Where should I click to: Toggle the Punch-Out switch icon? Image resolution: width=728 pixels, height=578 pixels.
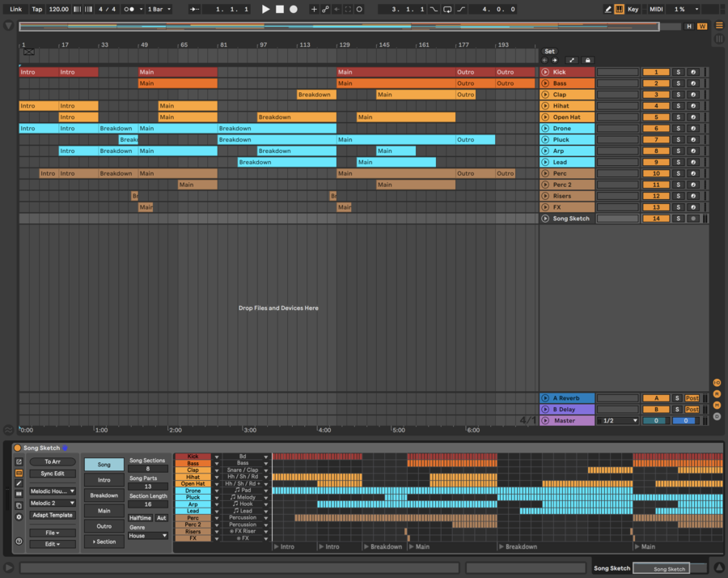pos(461,9)
